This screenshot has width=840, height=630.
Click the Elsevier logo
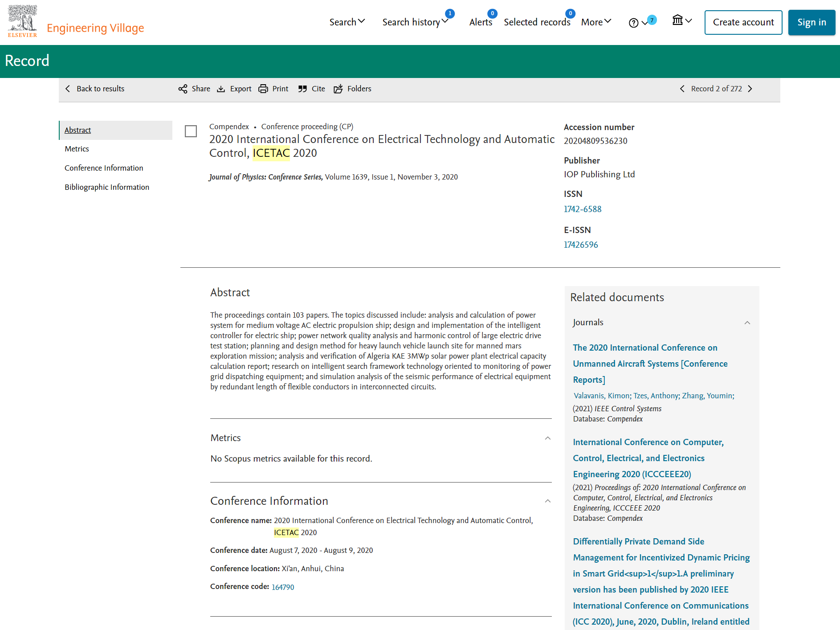pyautogui.click(x=22, y=21)
